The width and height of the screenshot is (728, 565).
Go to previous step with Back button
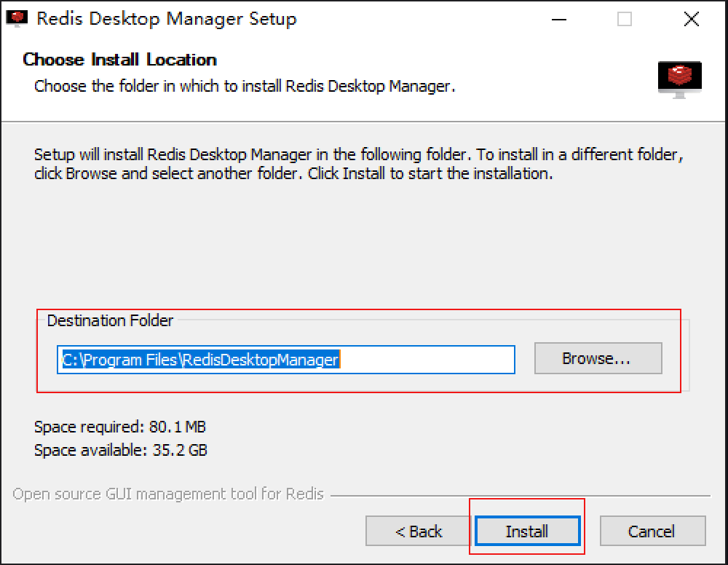[419, 532]
